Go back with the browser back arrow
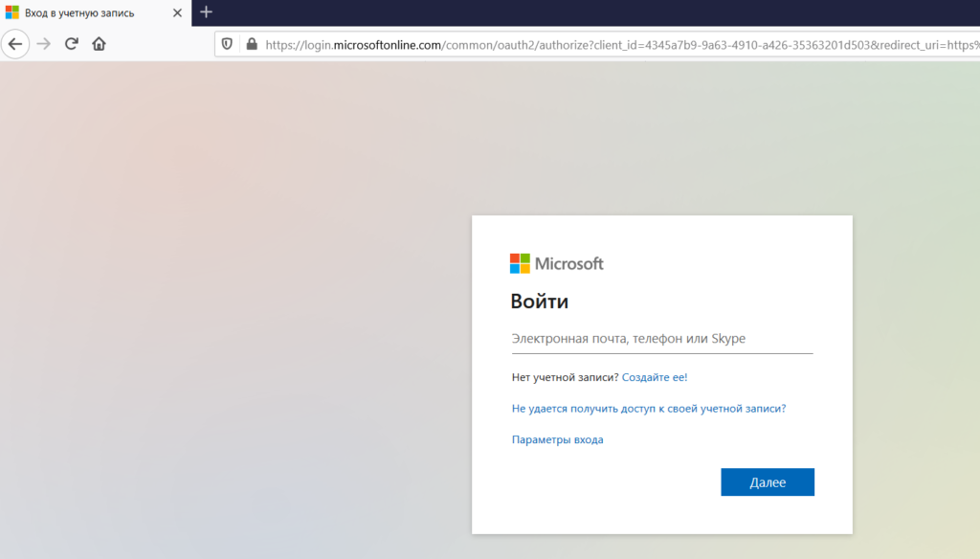 tap(15, 44)
